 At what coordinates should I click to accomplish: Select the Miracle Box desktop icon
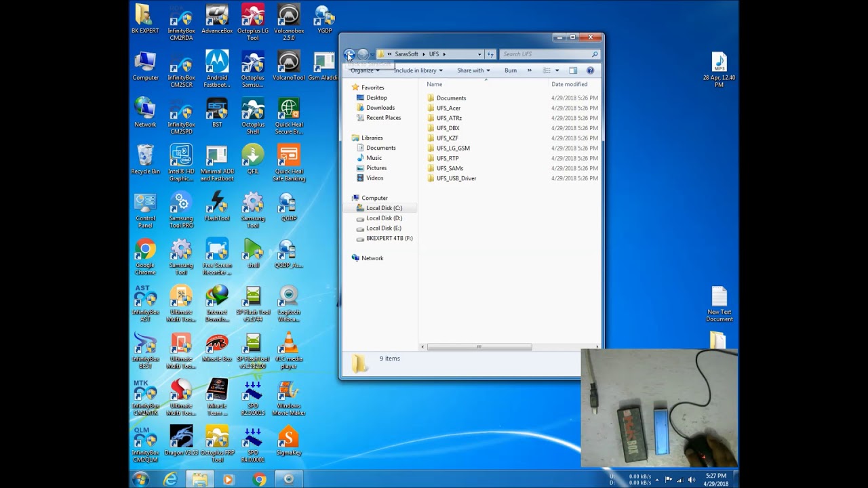pos(217,348)
